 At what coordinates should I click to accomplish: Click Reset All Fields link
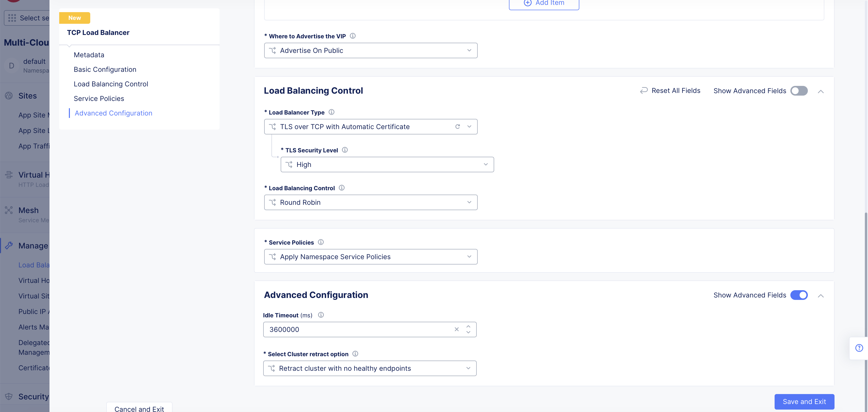coord(670,91)
